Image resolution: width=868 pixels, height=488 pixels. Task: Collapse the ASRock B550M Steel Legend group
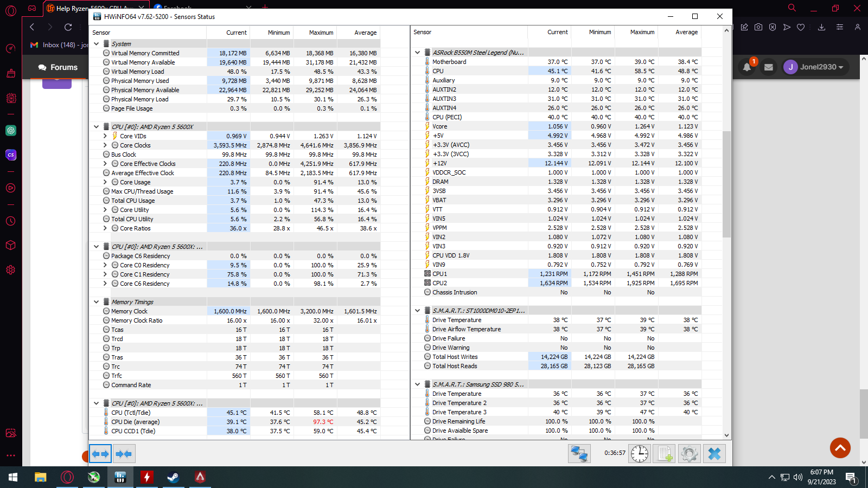(x=418, y=53)
